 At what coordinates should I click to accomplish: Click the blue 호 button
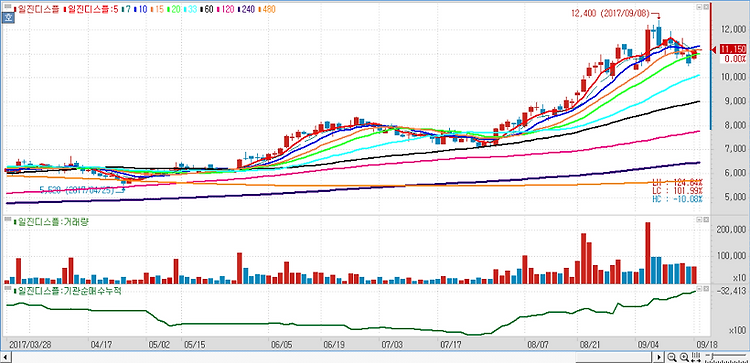8,18
